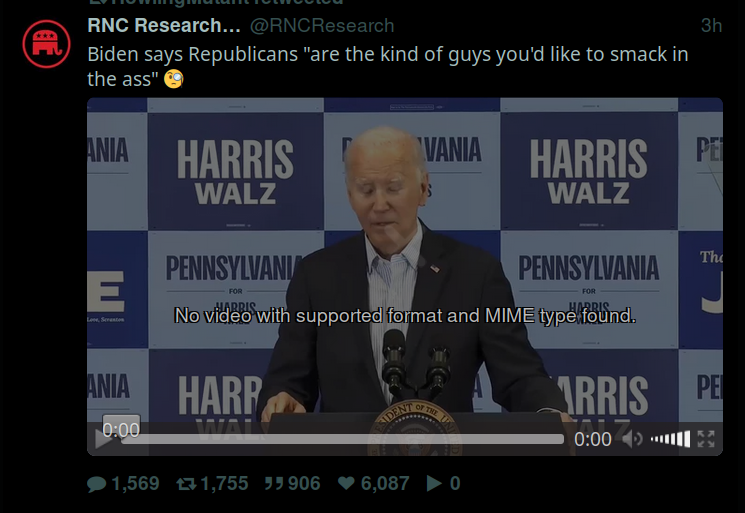
Task: Click the Biden video thumbnail
Action: [x=405, y=276]
